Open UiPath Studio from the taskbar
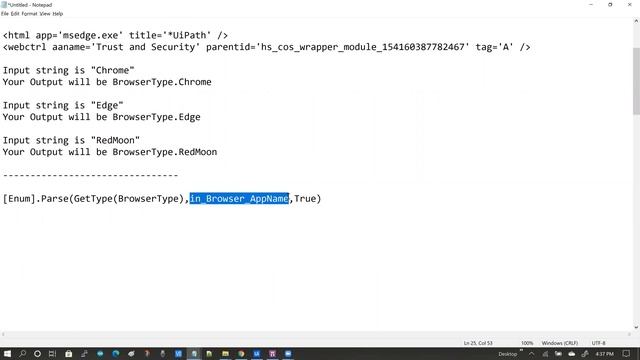This screenshot has height=360, width=640. tap(257, 354)
